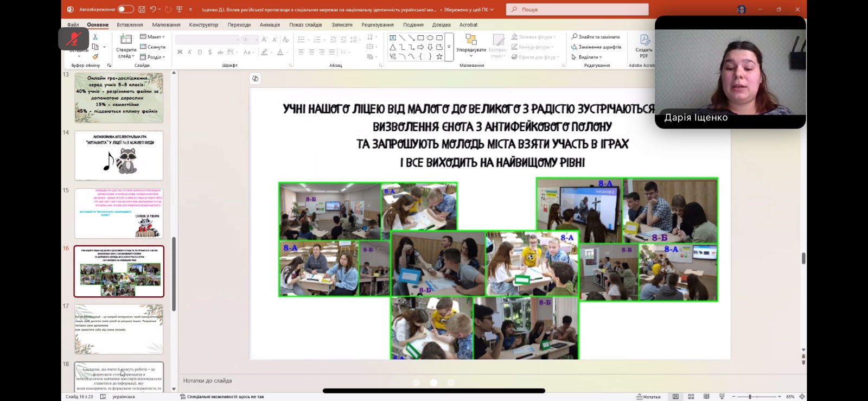Toggle Italic (К) formatting
This screenshot has width=868, height=401.
coord(190,52)
